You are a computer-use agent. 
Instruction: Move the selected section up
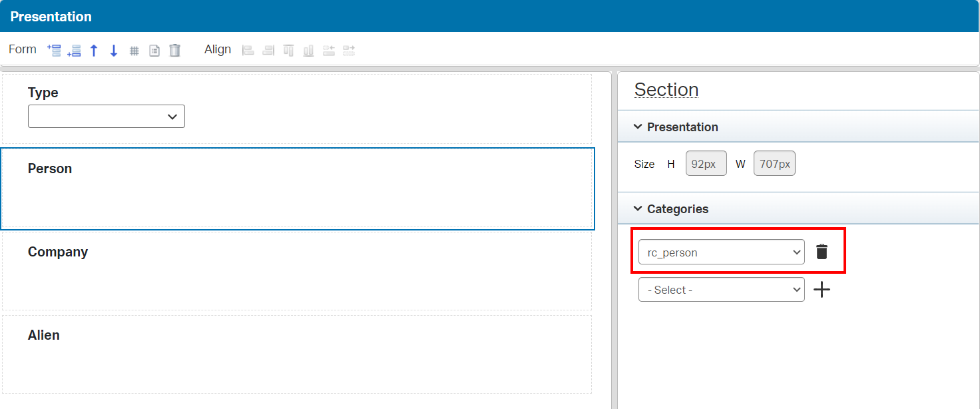tap(94, 50)
